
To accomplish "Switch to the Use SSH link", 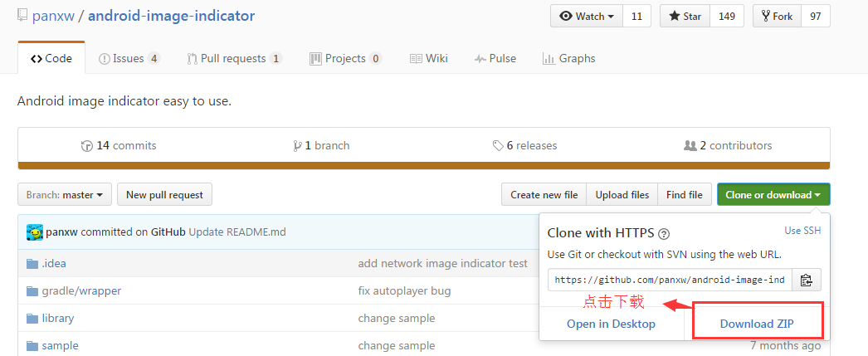I will [x=802, y=231].
